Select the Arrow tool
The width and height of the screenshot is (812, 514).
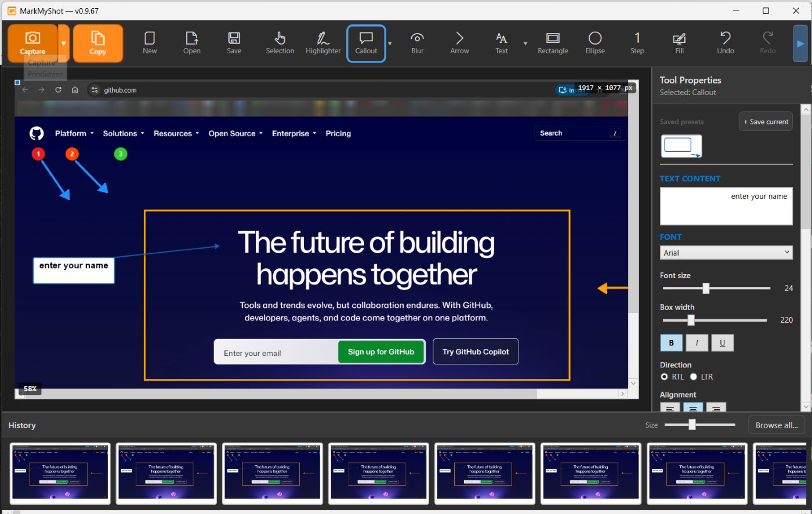click(459, 43)
